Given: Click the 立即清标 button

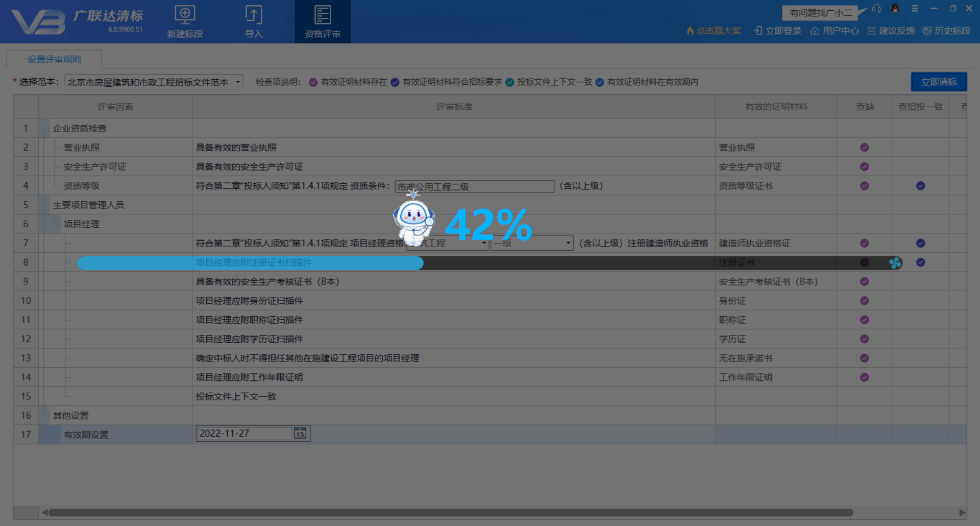Looking at the screenshot, I should coord(939,82).
